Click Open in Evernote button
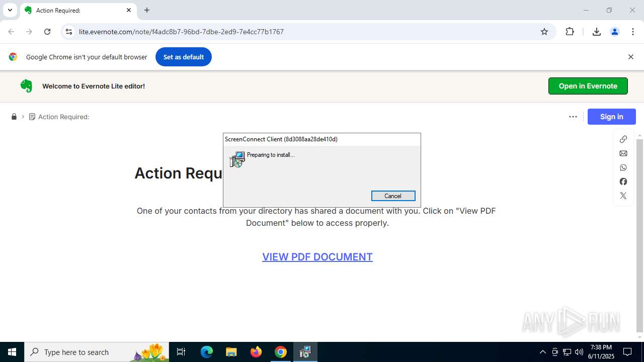 588,86
